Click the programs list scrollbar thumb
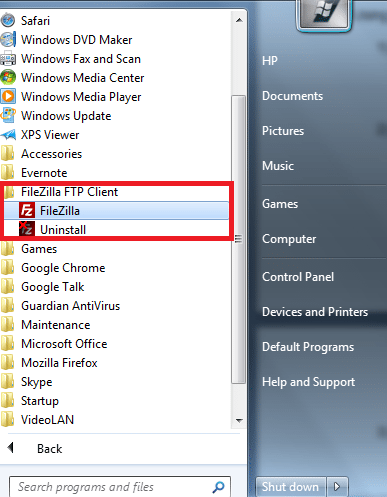 click(239, 239)
